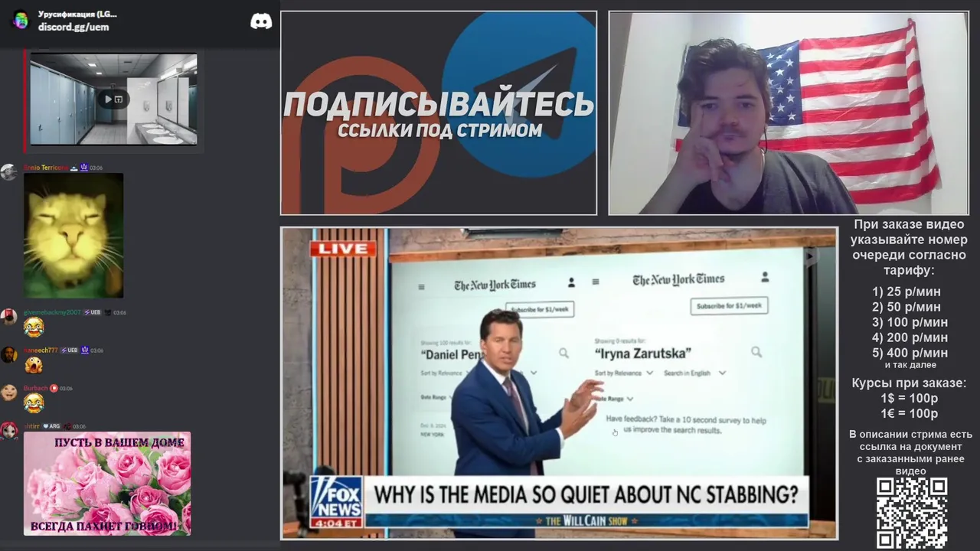Click the 1$ = 100р rate
Image resolution: width=980 pixels, height=551 pixels.
point(909,398)
